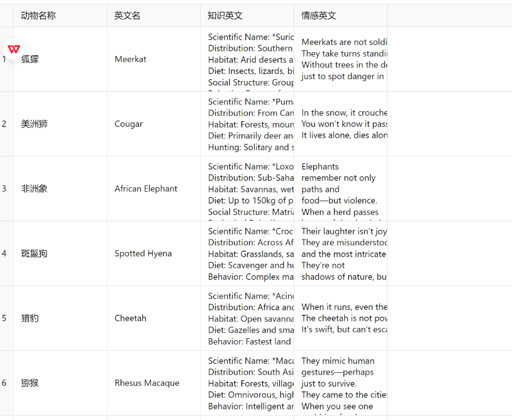Screen dimensions: 512x420
Task: Select row number 3
Action: [4, 189]
